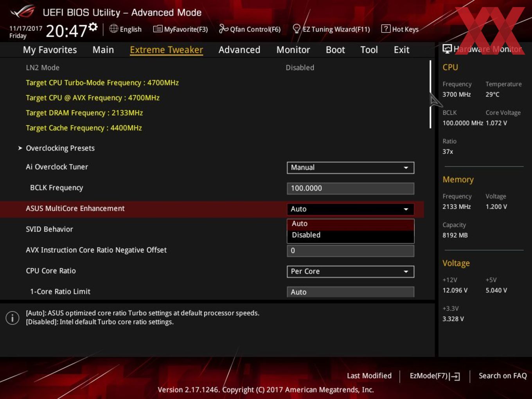Click Last Modified button
This screenshot has height=399, width=532.
369,376
